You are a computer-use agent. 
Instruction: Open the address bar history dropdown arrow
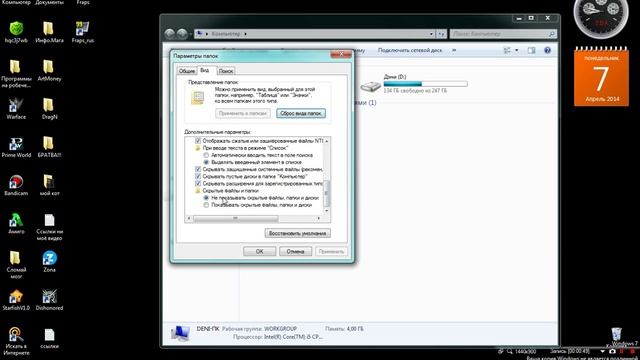coord(431,34)
